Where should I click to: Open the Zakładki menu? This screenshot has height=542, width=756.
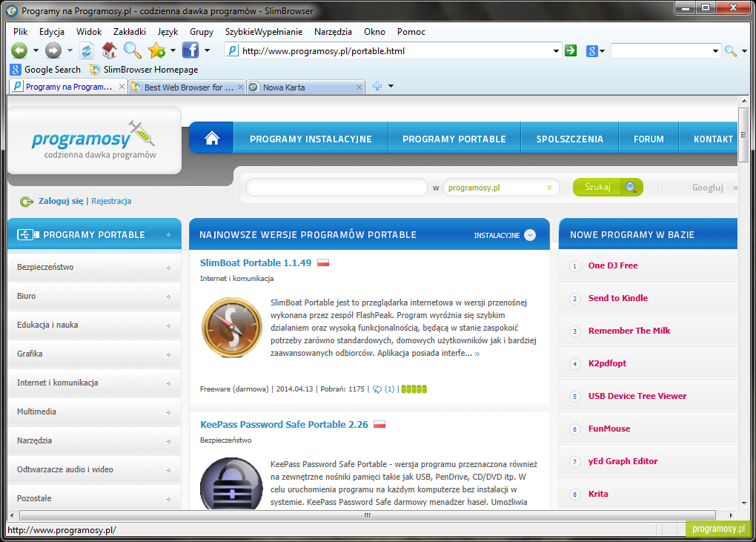click(x=129, y=32)
